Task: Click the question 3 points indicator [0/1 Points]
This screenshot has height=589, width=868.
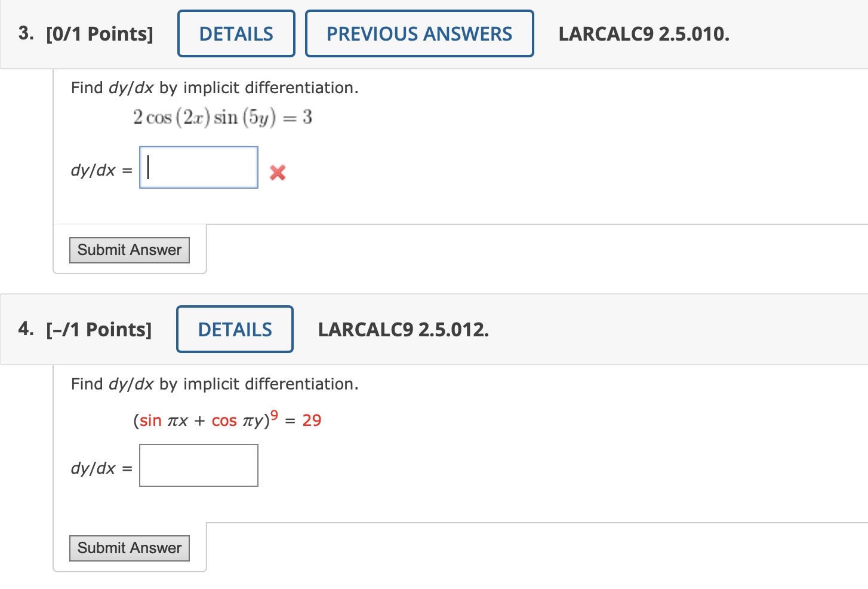Action: (x=100, y=34)
